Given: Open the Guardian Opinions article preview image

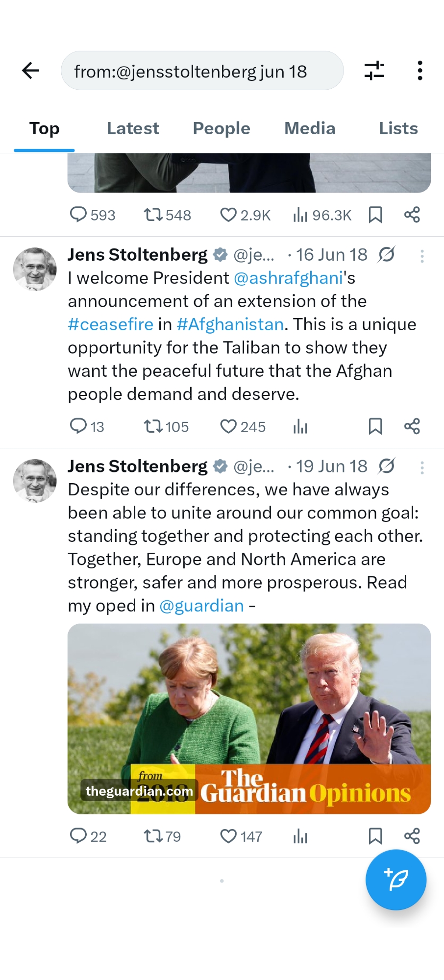Looking at the screenshot, I should pos(249,718).
